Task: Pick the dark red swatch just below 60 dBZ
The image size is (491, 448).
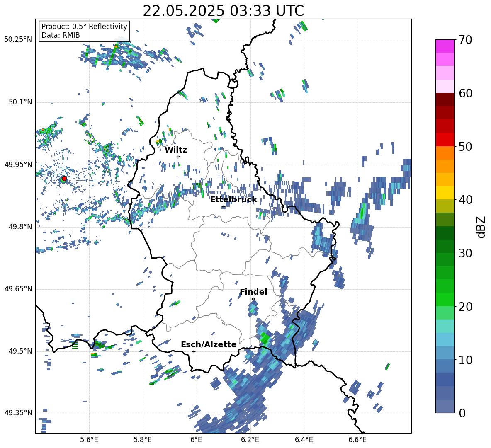Action: (445, 99)
